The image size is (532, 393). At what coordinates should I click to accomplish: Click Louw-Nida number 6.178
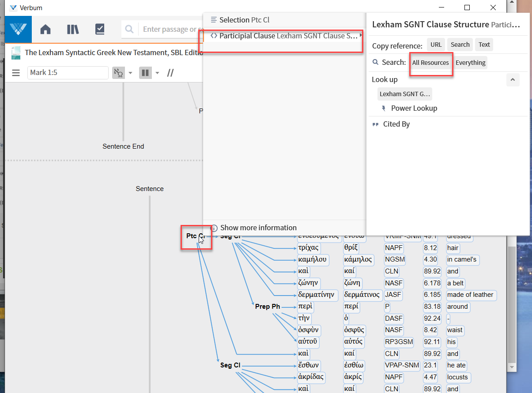click(431, 283)
